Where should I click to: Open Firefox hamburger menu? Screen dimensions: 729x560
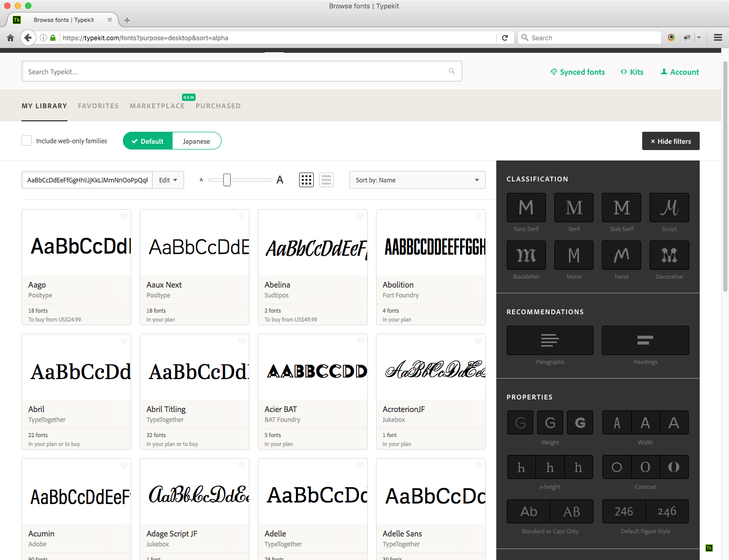[x=718, y=38]
